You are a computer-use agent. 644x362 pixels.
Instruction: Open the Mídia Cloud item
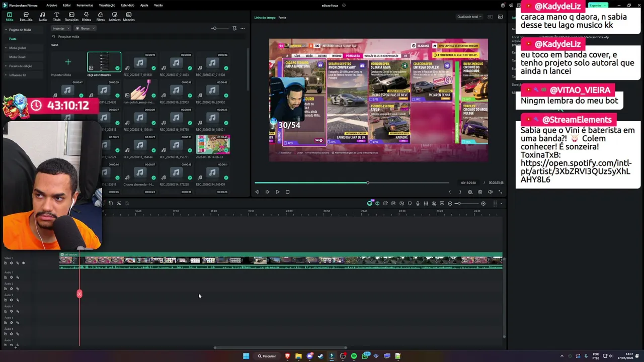[17, 57]
